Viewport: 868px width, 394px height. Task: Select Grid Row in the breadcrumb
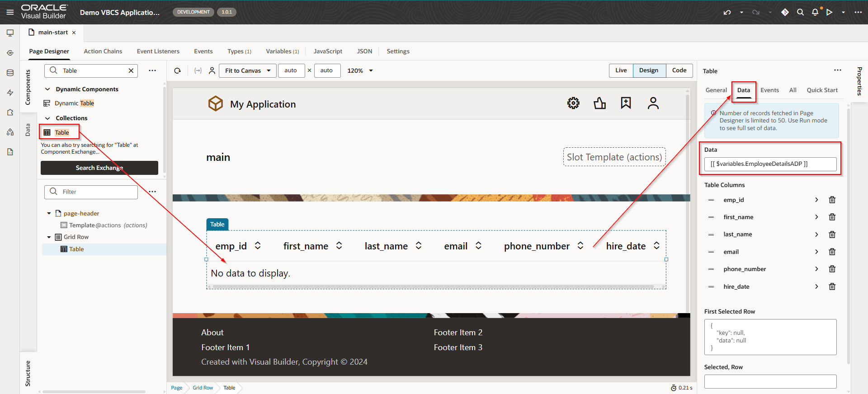coord(203,388)
